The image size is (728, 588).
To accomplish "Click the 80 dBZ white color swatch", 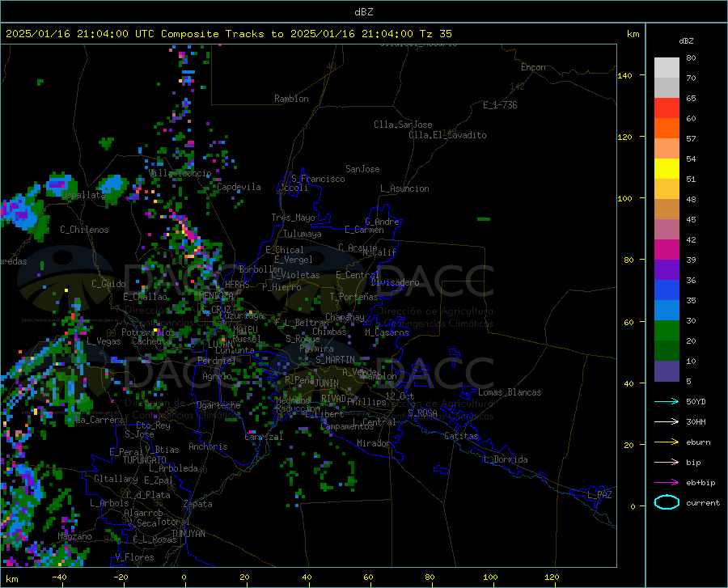I will tap(667, 68).
